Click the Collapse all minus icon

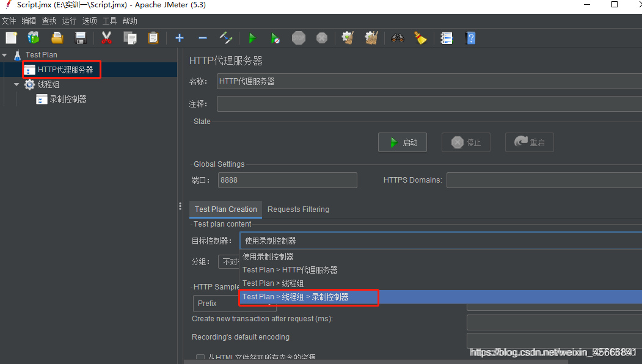pyautogui.click(x=202, y=38)
